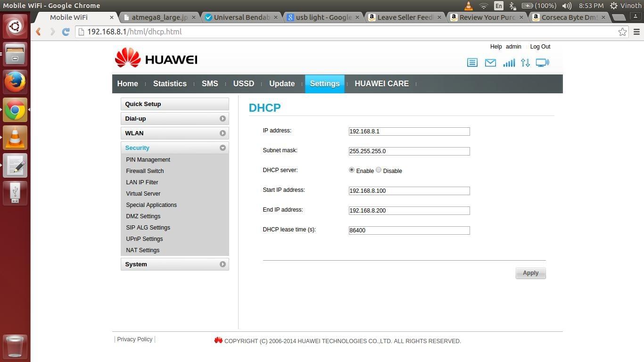Bookmark the page with the star icon

point(622,32)
